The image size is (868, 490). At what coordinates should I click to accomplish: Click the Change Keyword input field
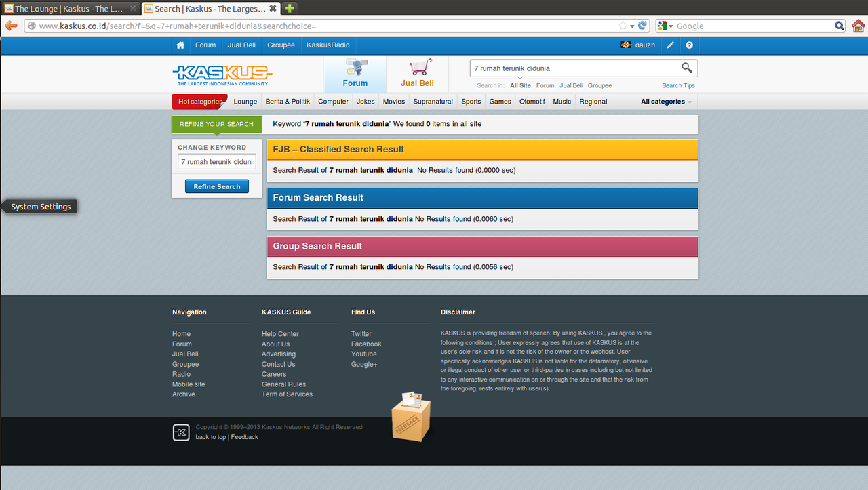click(x=217, y=162)
